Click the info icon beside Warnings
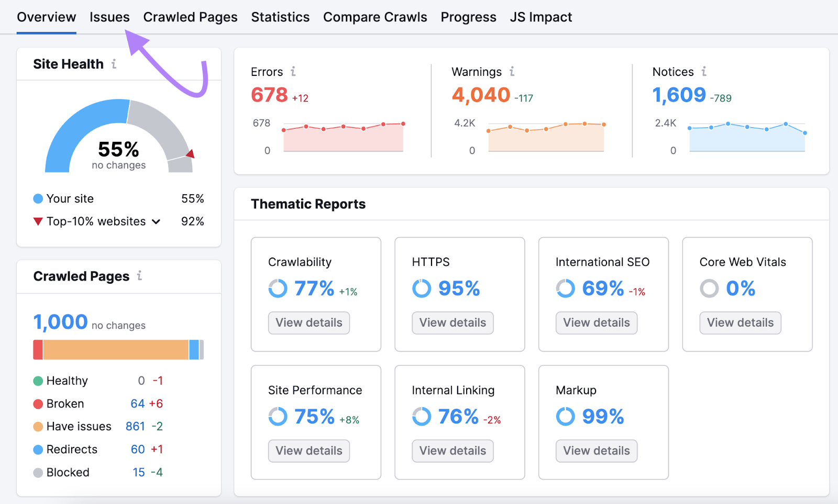Image resolution: width=838 pixels, height=504 pixels. click(x=512, y=71)
